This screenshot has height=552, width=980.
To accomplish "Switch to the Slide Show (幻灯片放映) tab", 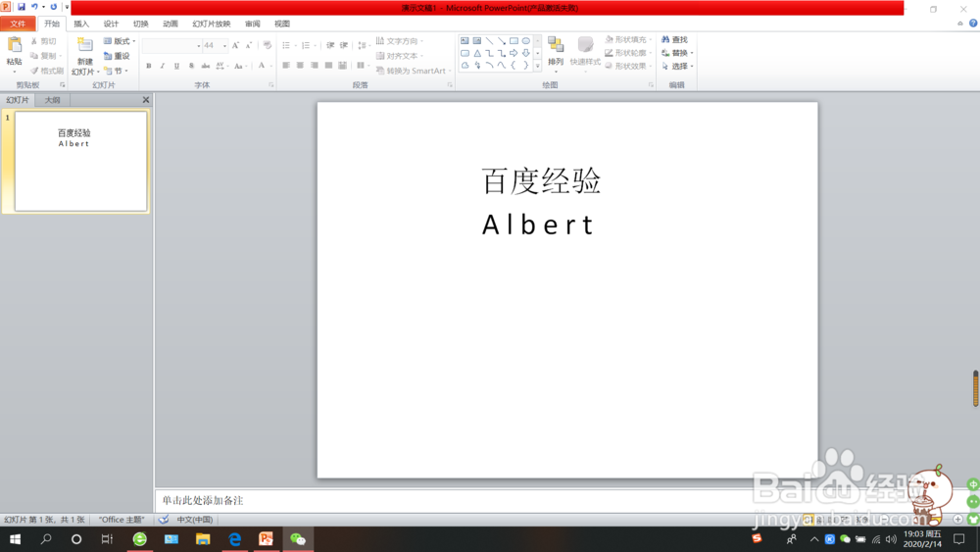I will (212, 24).
